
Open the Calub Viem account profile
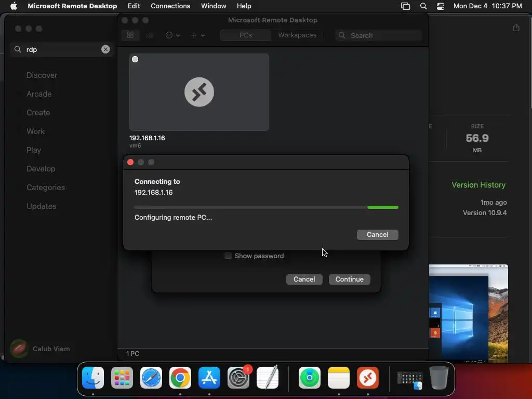click(40, 349)
